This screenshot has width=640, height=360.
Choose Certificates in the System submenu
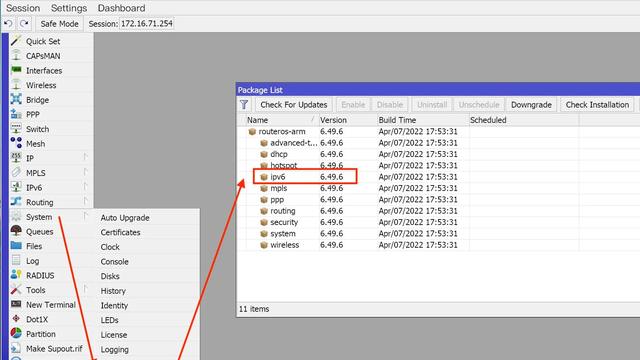tap(120, 232)
